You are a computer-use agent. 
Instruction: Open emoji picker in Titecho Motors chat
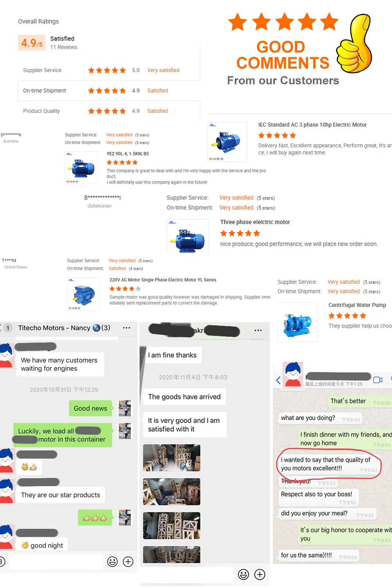pyautogui.click(x=113, y=562)
